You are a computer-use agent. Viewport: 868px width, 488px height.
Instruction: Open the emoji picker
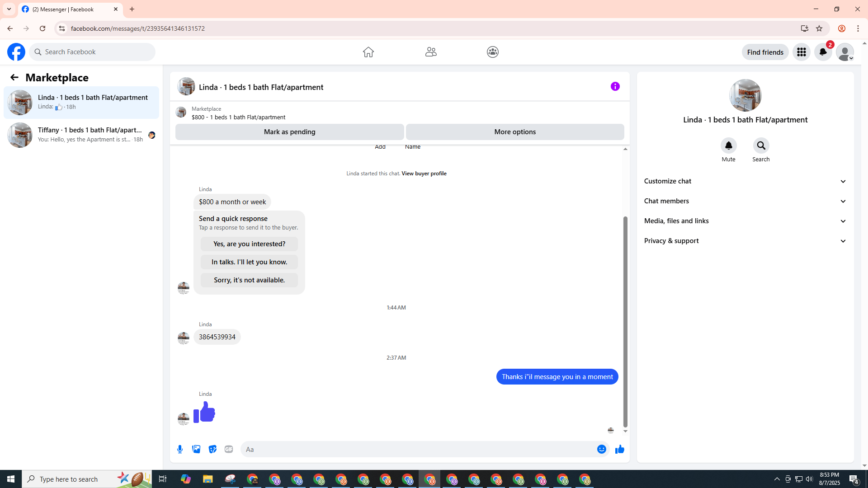[x=602, y=449]
